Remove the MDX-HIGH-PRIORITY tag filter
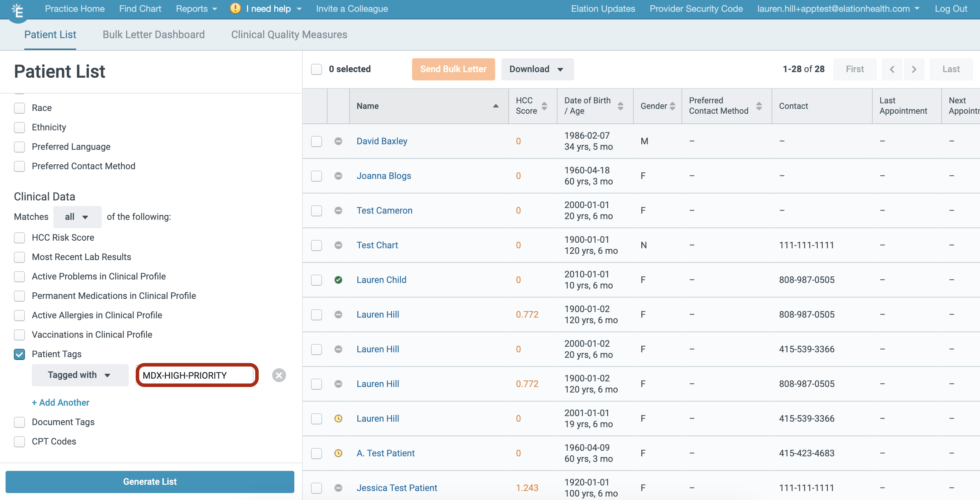980x500 pixels. pyautogui.click(x=279, y=375)
